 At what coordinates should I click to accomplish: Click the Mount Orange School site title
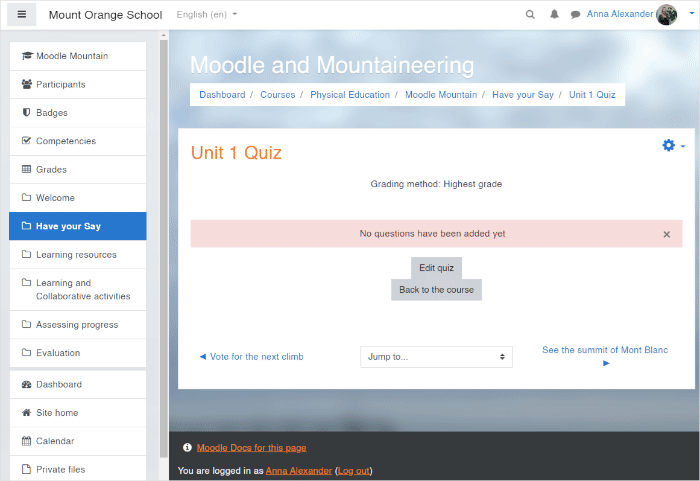click(x=105, y=15)
